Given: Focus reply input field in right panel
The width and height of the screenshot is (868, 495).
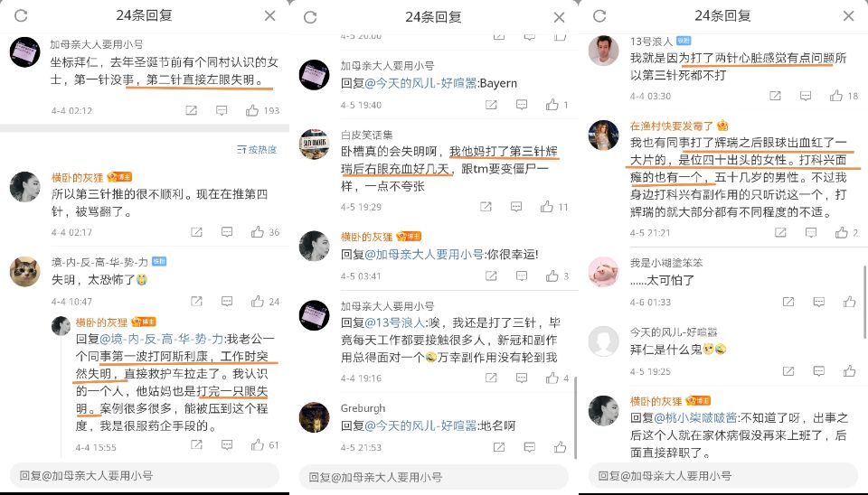Looking at the screenshot, I should coord(723,476).
